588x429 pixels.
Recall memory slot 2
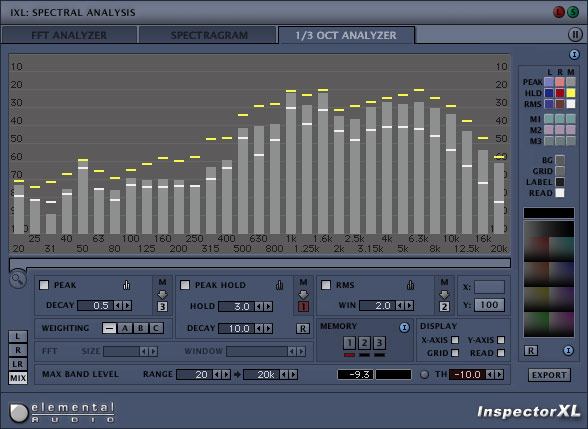364,343
